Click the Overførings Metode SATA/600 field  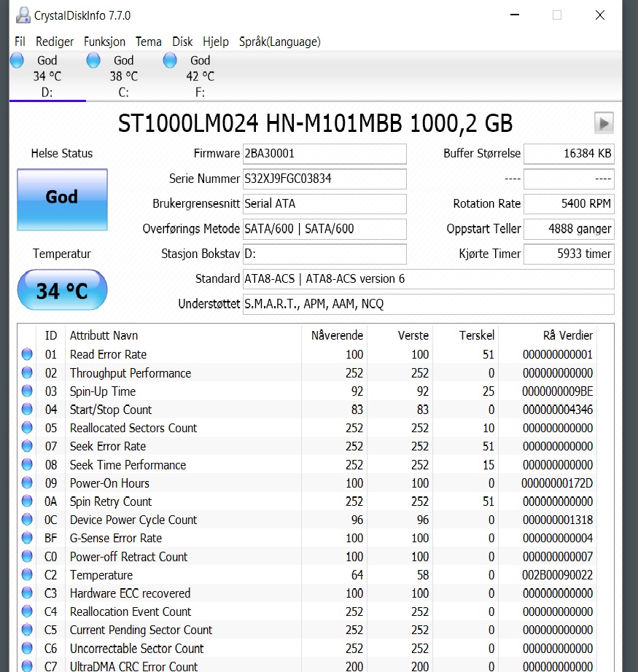click(x=324, y=229)
